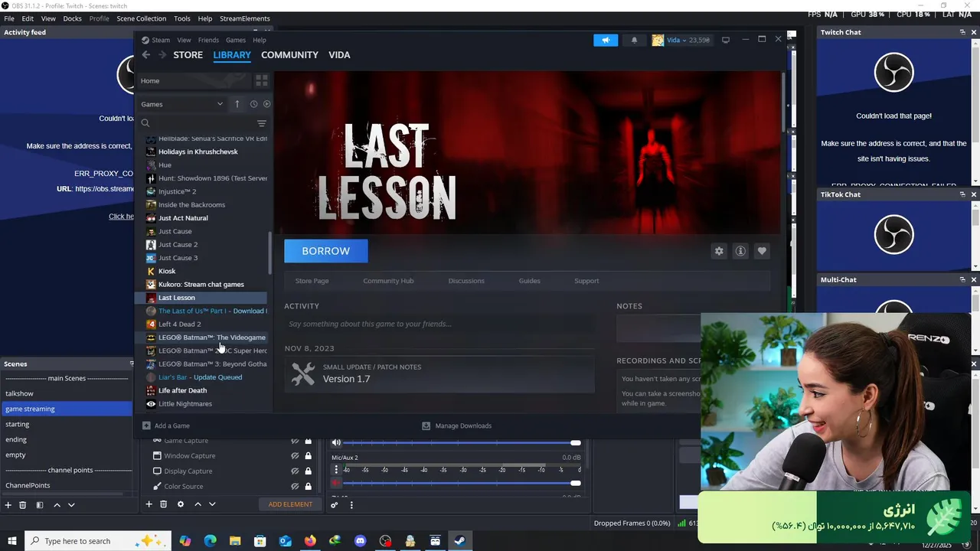Open source properties gear icon
Viewport: 980px width, 551px height.
181,504
